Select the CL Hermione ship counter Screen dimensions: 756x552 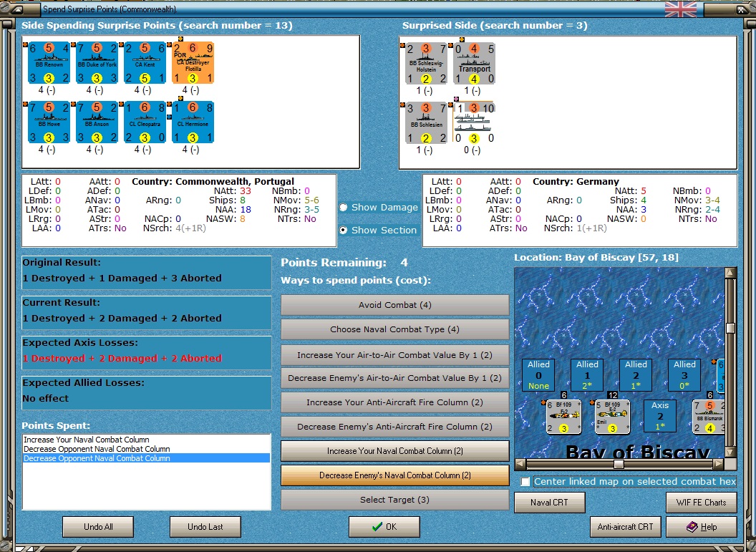point(193,122)
